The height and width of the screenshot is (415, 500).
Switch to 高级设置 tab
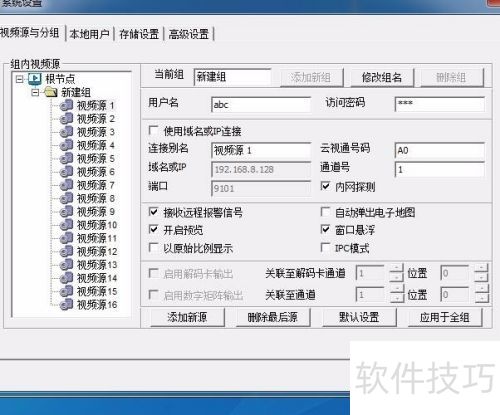pos(189,34)
